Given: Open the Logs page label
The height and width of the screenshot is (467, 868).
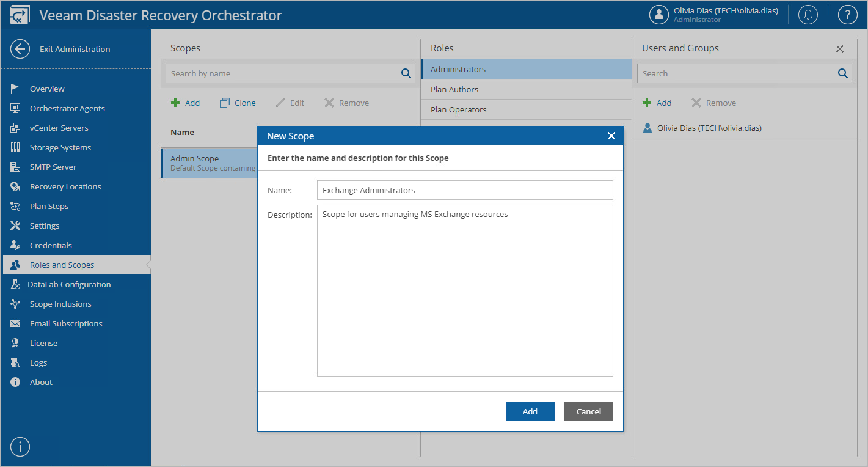Looking at the screenshot, I should [x=38, y=362].
